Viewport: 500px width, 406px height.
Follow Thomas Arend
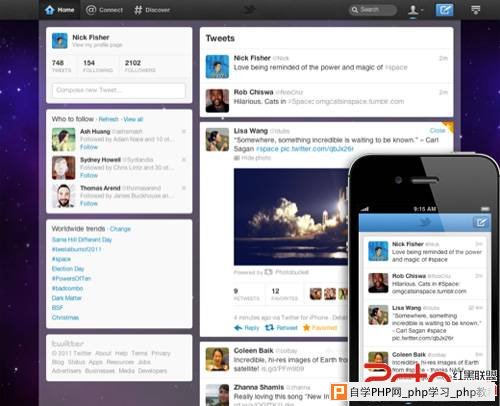coord(89,204)
